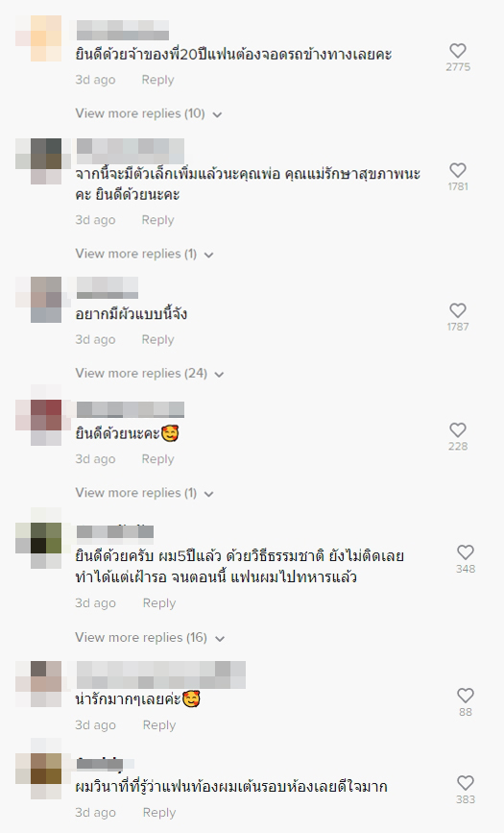Open the first commenter's orange avatar
The width and height of the screenshot is (504, 833).
(x=46, y=38)
